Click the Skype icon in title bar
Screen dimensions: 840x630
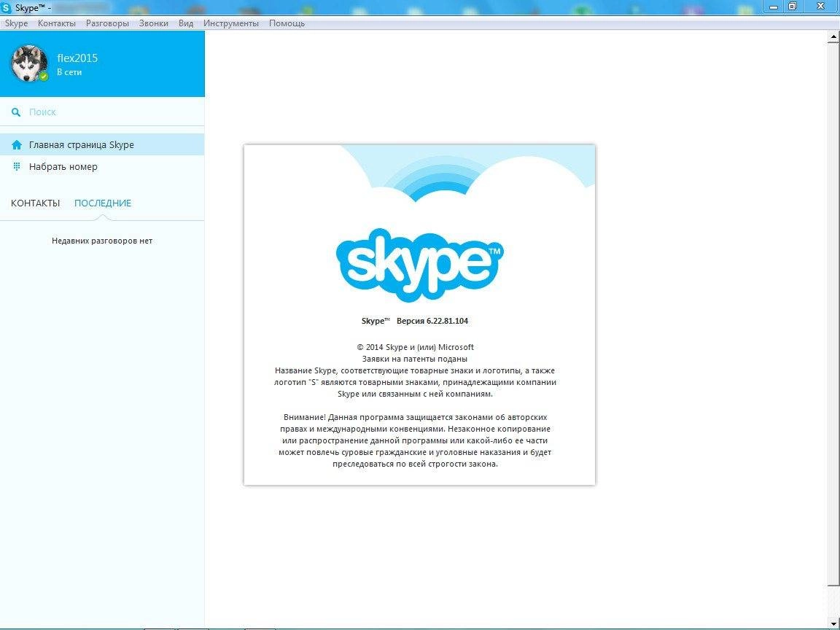coord(7,7)
